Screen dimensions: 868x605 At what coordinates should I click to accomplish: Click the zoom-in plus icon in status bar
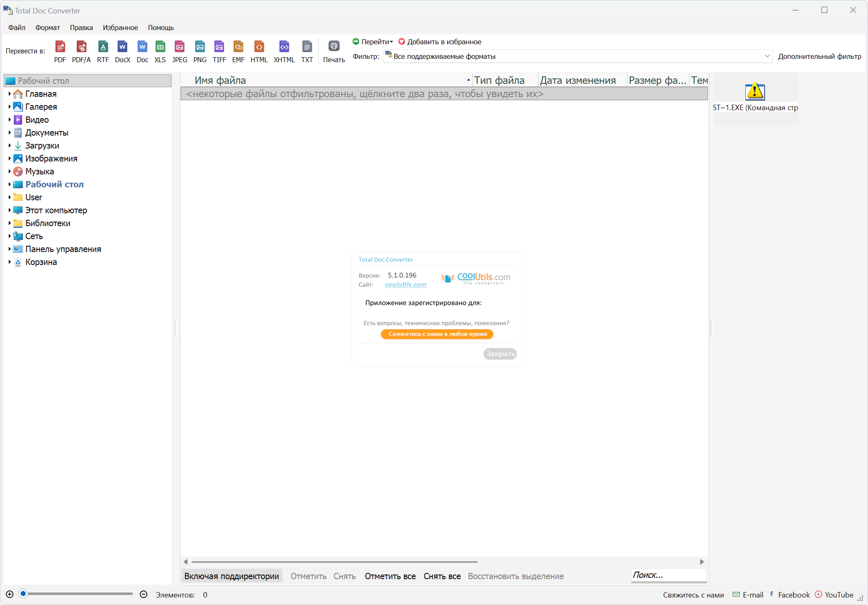[x=10, y=594]
